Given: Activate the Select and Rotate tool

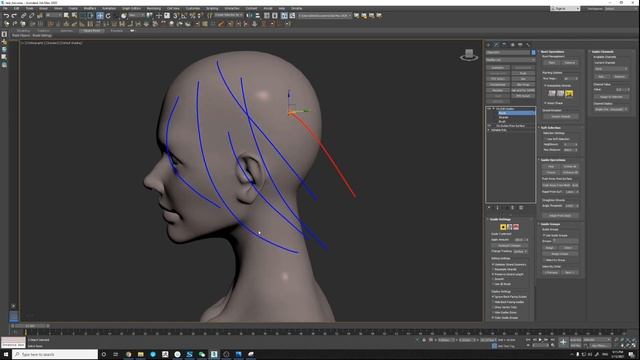Looking at the screenshot, I should point(108,16).
